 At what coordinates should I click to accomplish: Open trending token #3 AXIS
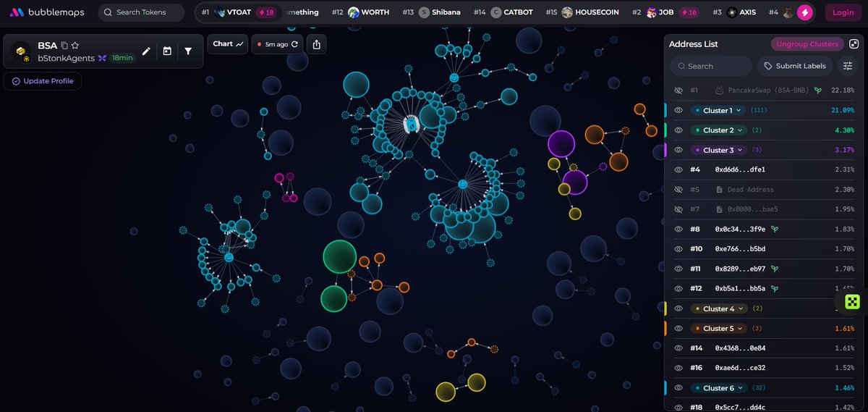click(736, 12)
